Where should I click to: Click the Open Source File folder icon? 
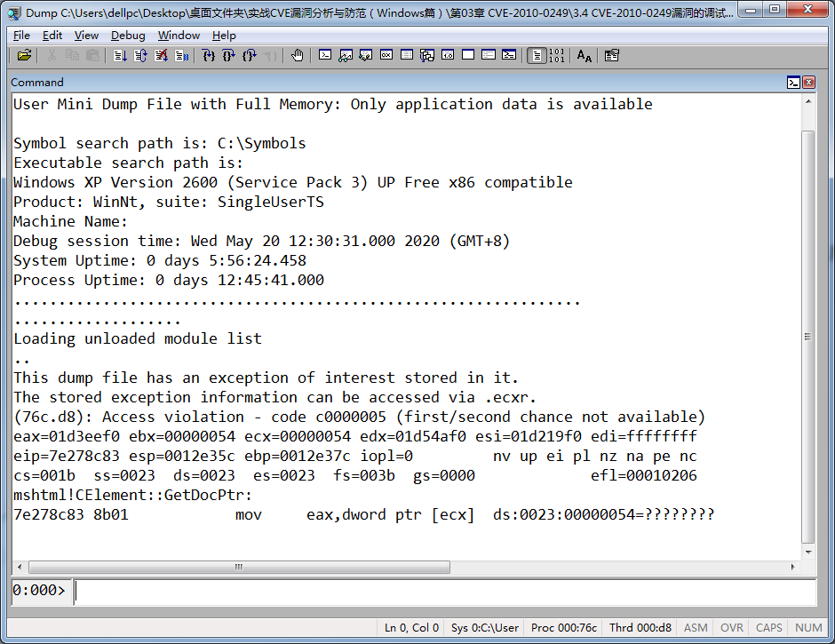[x=24, y=56]
